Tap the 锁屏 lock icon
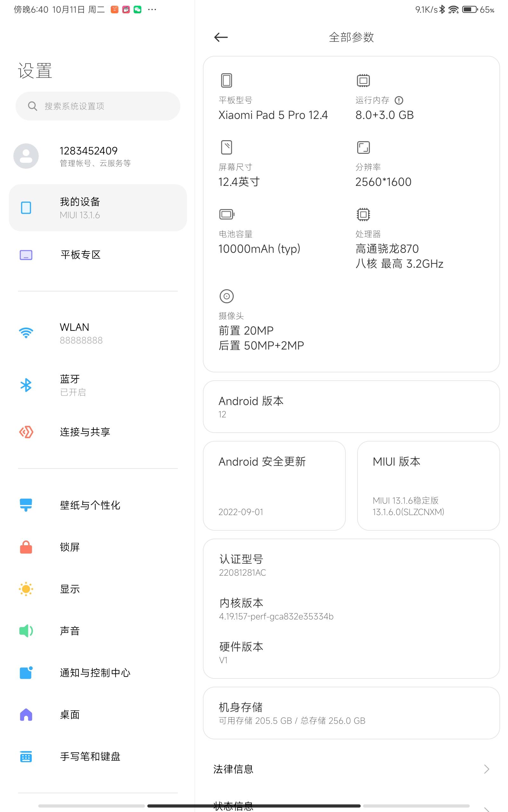The width and height of the screenshot is (508, 812). (x=26, y=547)
